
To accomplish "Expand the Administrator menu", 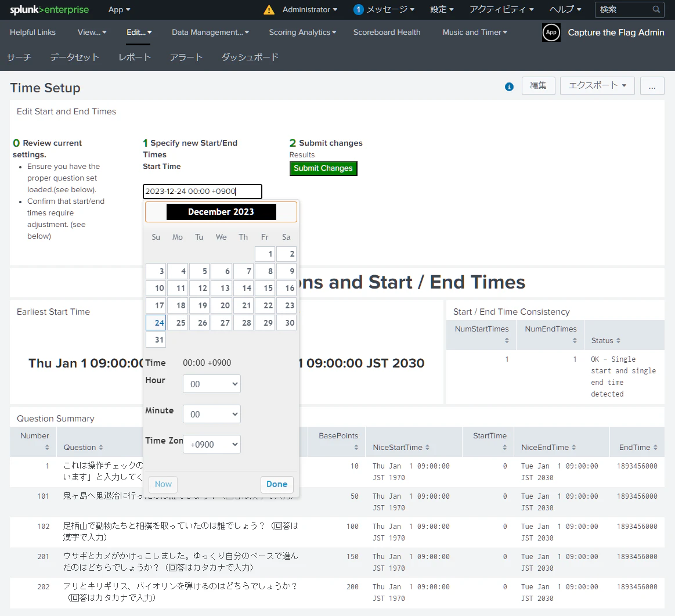I will (x=309, y=9).
